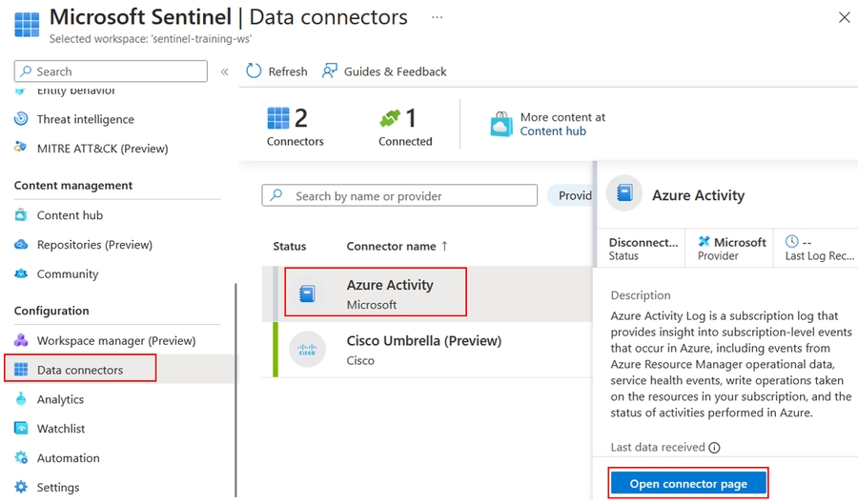The width and height of the screenshot is (858, 504).
Task: Click the Analytics flask icon
Action: click(21, 399)
